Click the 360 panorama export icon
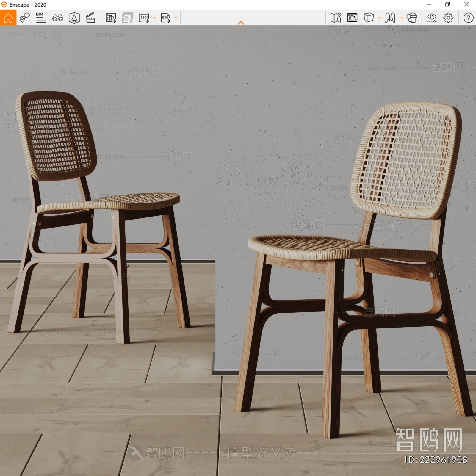 click(144, 18)
